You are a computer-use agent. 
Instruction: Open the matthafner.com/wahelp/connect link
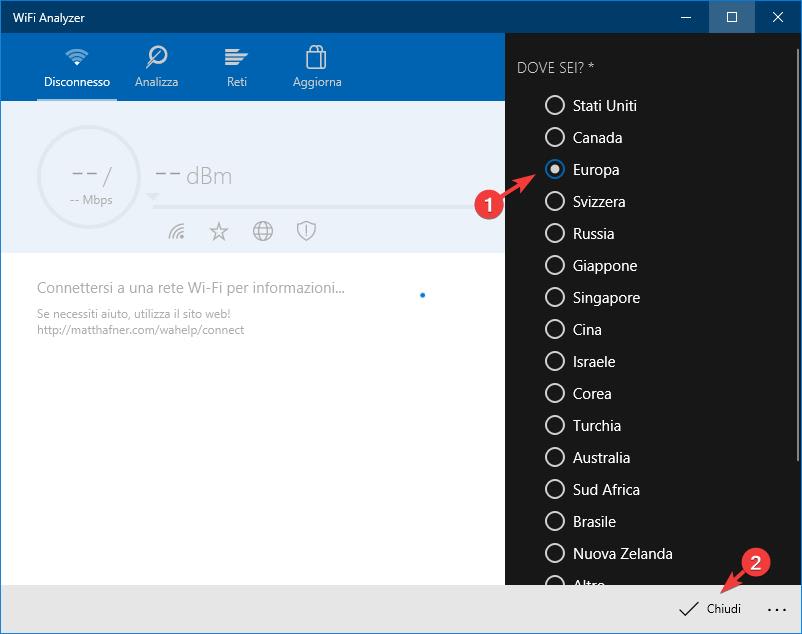tap(140, 330)
